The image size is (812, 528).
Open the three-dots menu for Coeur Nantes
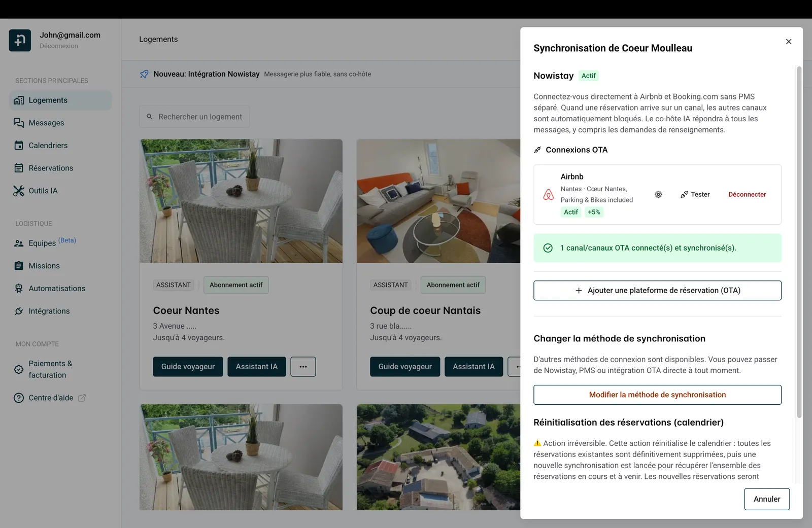[x=303, y=367]
